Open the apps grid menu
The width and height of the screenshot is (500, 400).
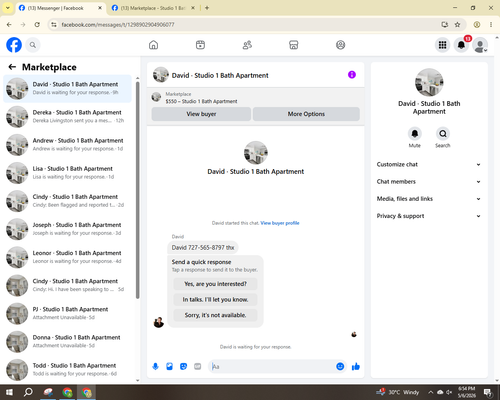pos(442,45)
